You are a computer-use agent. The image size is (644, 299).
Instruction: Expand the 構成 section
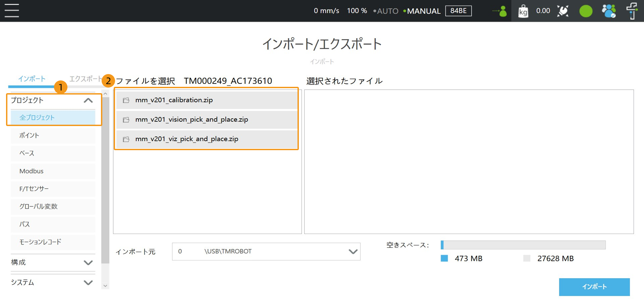tap(88, 262)
